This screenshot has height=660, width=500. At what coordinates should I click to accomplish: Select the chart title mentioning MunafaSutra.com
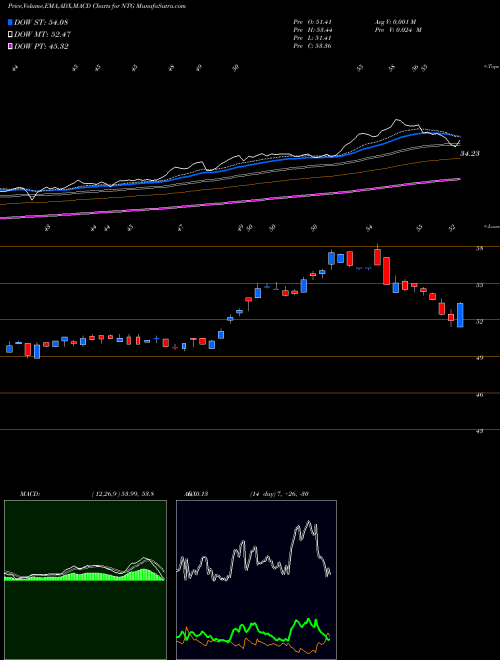[x=97, y=6]
